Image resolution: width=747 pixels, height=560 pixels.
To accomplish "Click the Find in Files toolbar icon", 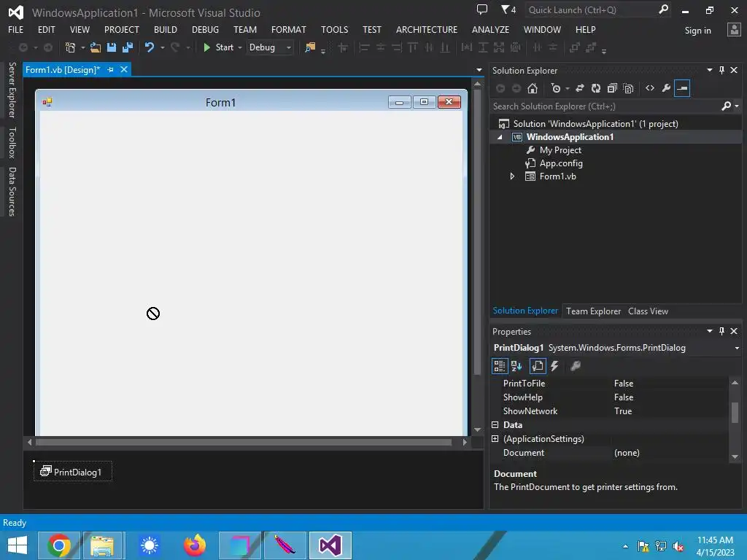I will (x=310, y=47).
